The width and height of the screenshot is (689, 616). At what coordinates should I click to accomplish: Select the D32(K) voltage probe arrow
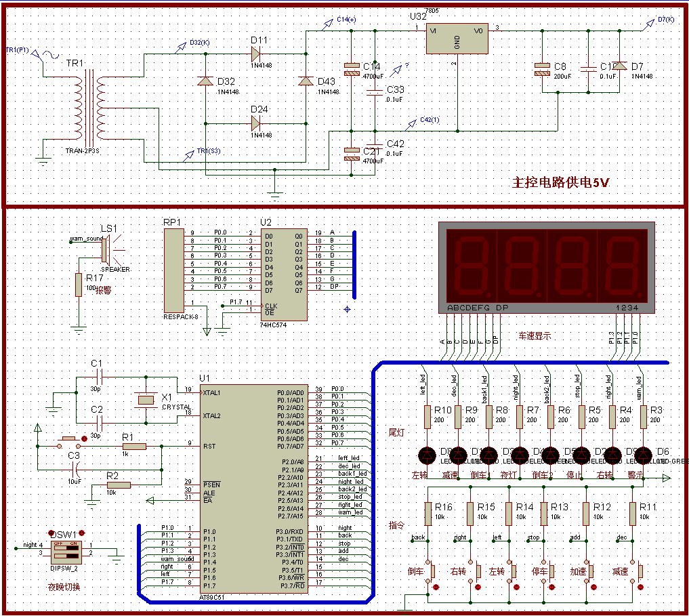tap(181, 47)
